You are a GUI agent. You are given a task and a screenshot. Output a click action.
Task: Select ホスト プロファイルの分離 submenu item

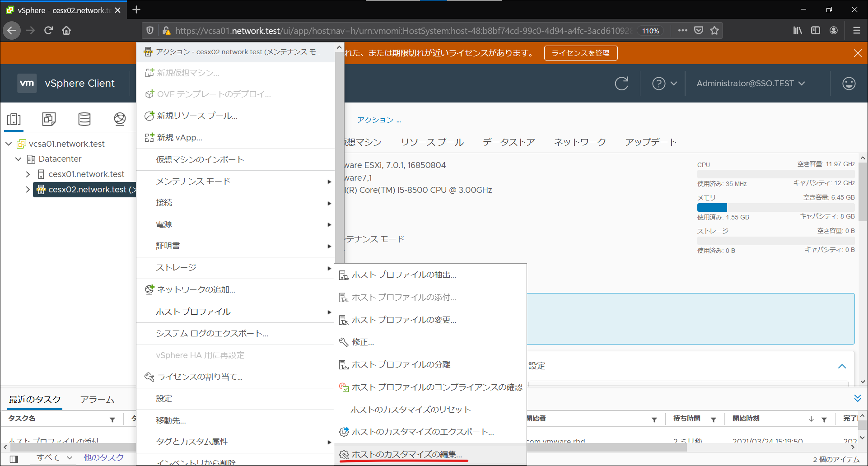point(430,364)
